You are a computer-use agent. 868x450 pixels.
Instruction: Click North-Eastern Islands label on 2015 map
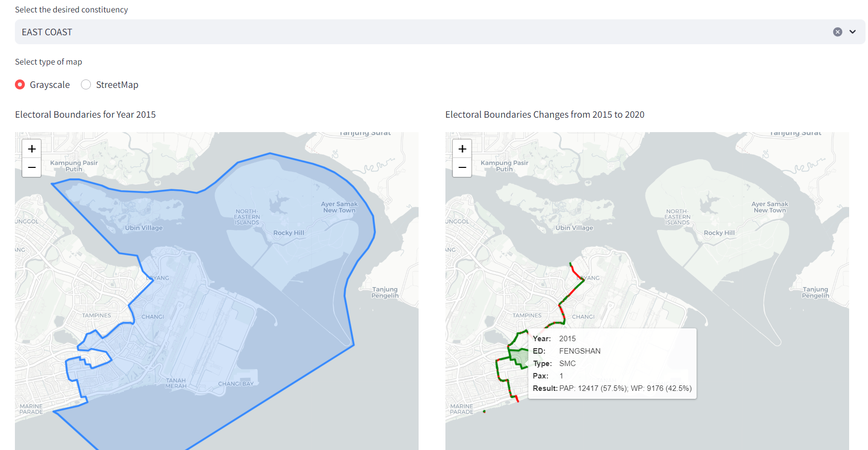(x=247, y=217)
